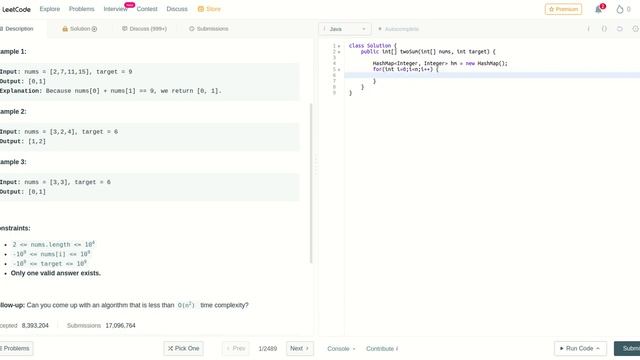Click the braces code-format icon
Image resolution: width=640 pixels, height=360 pixels.
tap(604, 29)
